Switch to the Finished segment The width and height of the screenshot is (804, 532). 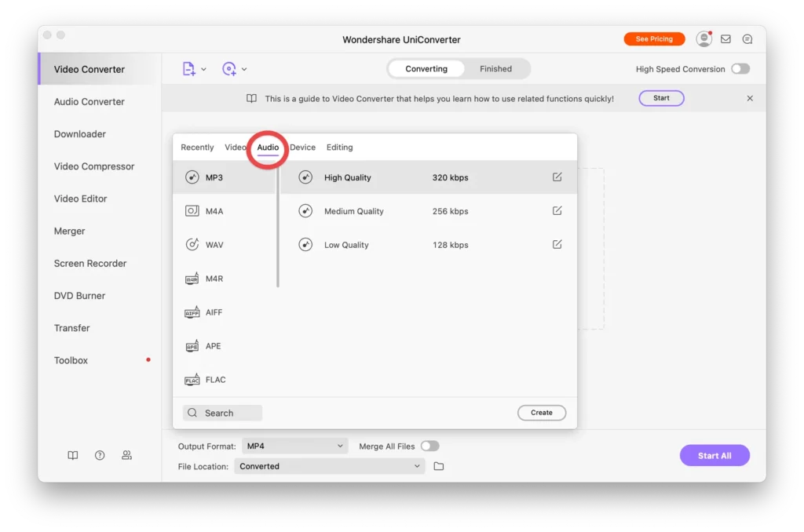pos(495,69)
